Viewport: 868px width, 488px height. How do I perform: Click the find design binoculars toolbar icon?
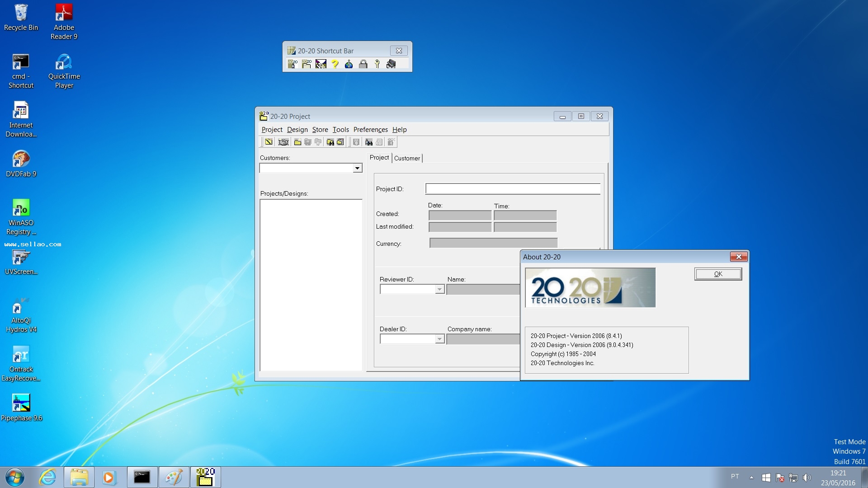[369, 142]
